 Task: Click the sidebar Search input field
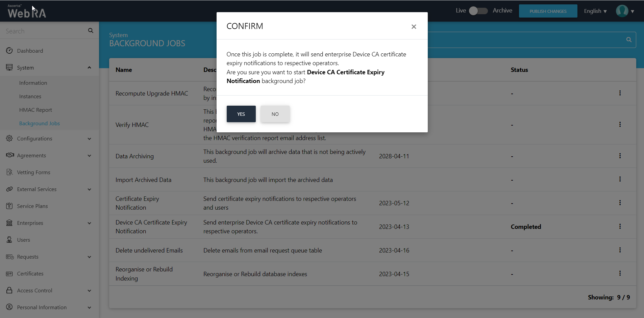(x=44, y=31)
